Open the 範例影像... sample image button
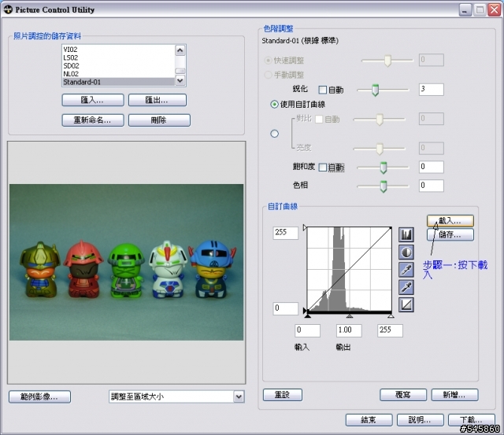Screen dimensions: 504x435 39,396
